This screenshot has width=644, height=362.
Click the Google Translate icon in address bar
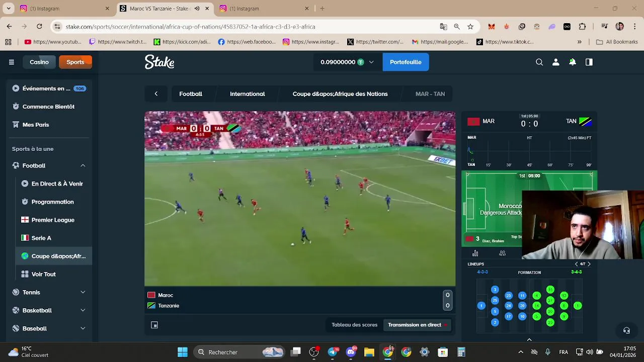pyautogui.click(x=443, y=27)
